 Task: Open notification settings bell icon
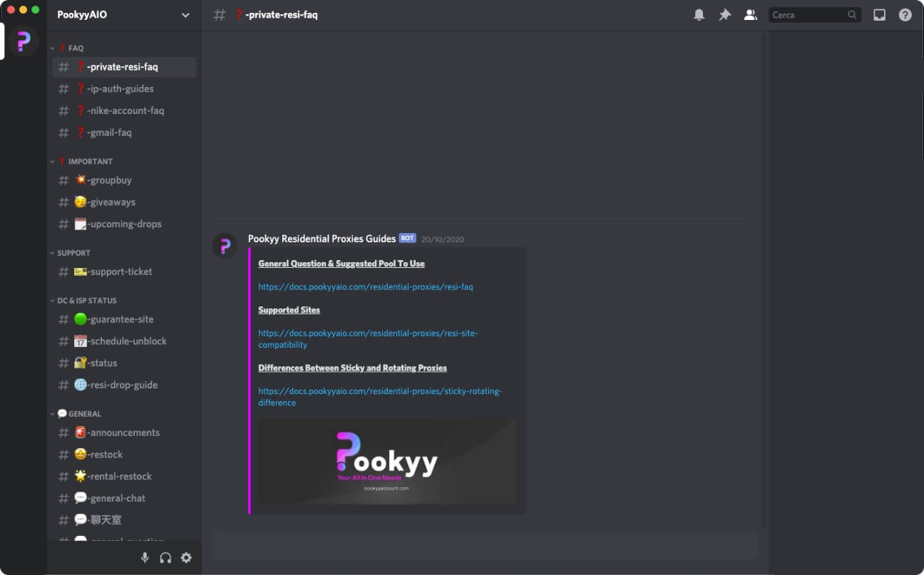pyautogui.click(x=699, y=15)
